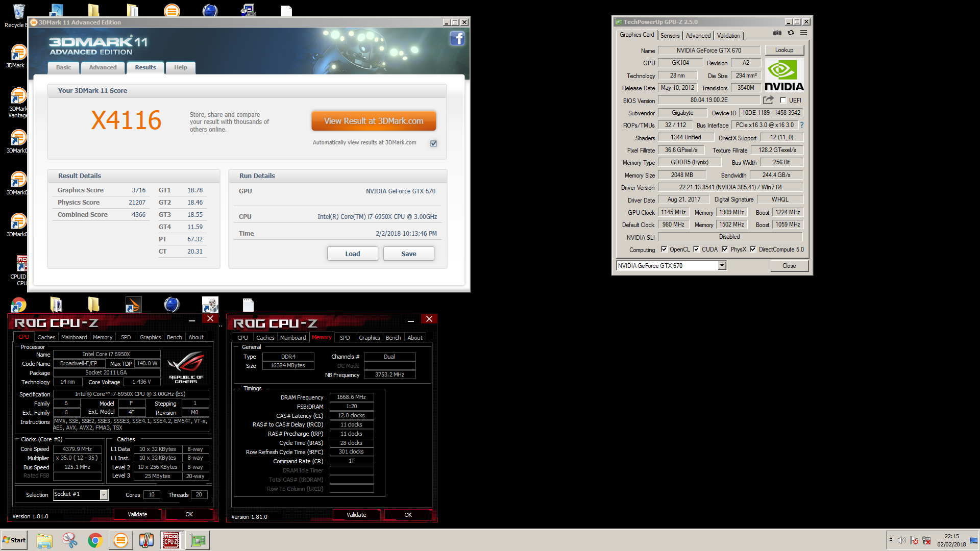The image size is (980, 551).
Task: Open the Help tab in 3DMark 11
Action: (x=181, y=67)
